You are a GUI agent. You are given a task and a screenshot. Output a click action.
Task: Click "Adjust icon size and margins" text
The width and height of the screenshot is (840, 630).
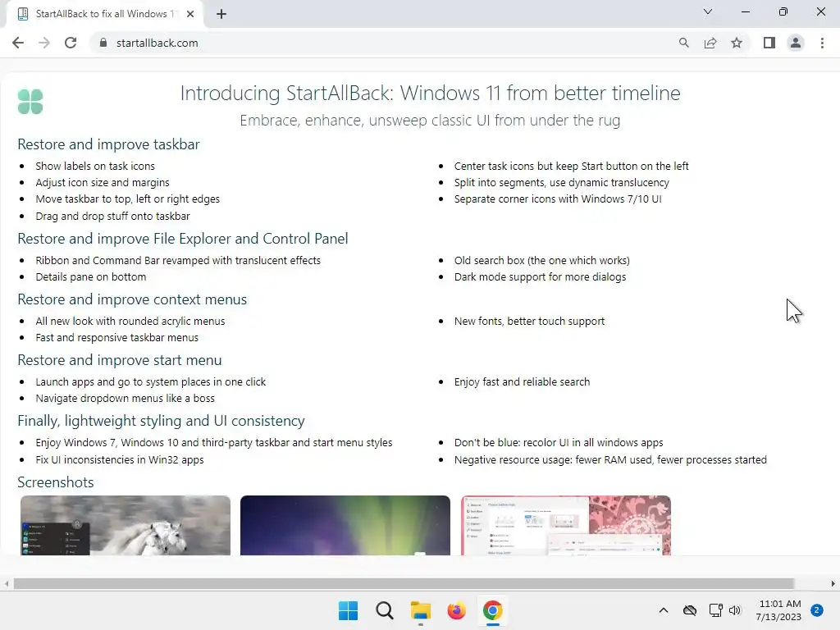[103, 183]
